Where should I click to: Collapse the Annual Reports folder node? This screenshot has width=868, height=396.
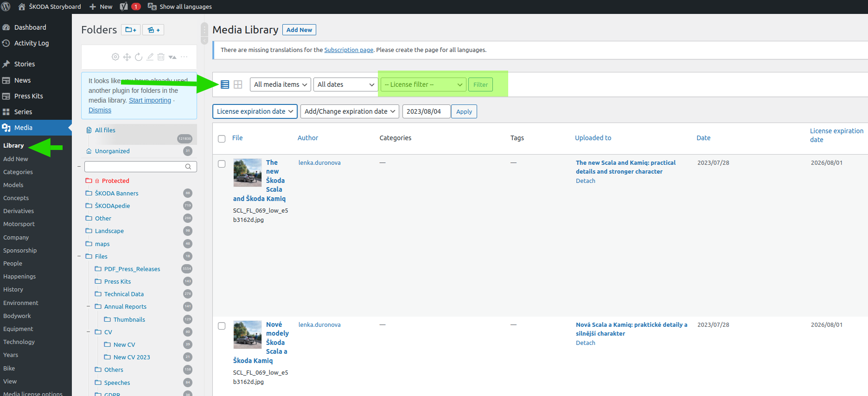(x=89, y=306)
